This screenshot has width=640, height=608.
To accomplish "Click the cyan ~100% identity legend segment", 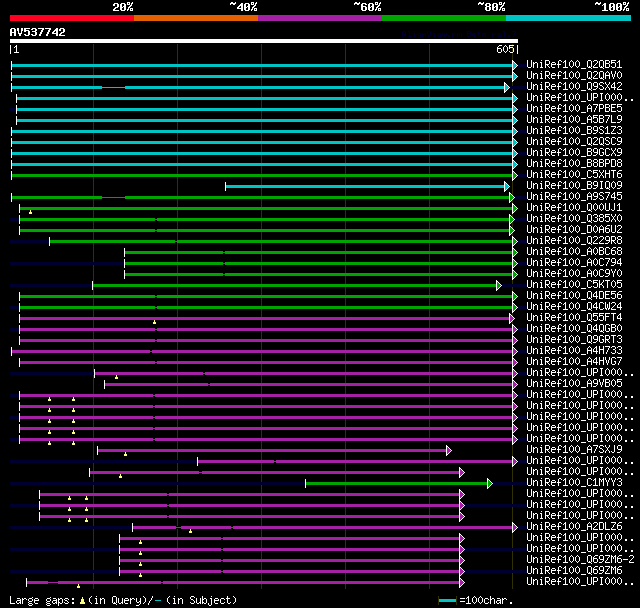I will point(569,18).
